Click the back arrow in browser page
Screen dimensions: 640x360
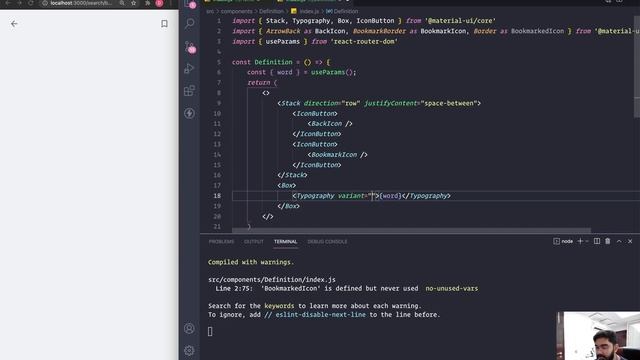pyautogui.click(x=14, y=24)
